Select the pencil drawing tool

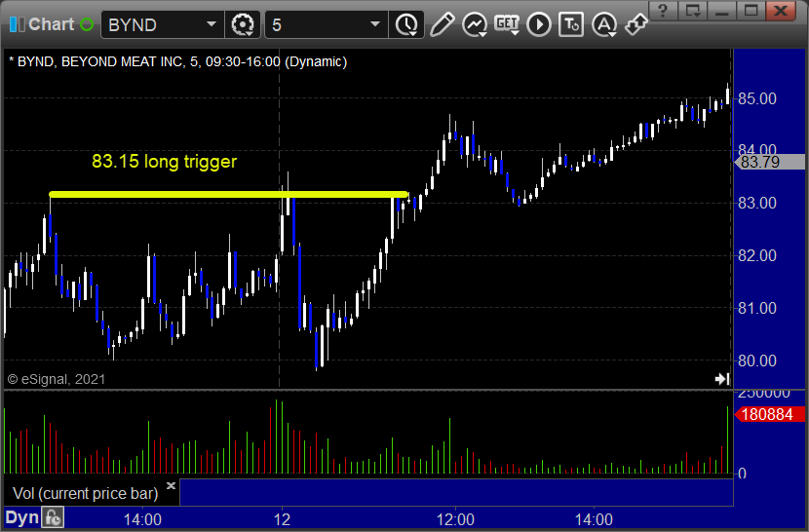443,24
